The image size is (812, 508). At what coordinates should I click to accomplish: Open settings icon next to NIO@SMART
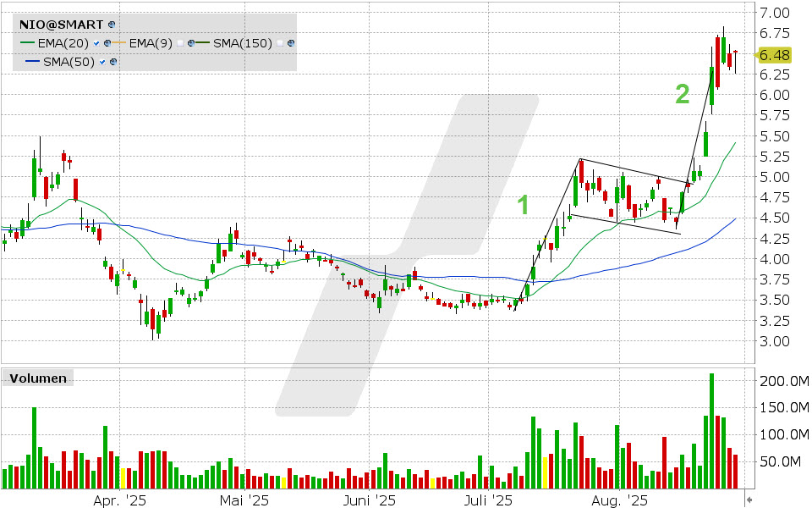point(112,25)
